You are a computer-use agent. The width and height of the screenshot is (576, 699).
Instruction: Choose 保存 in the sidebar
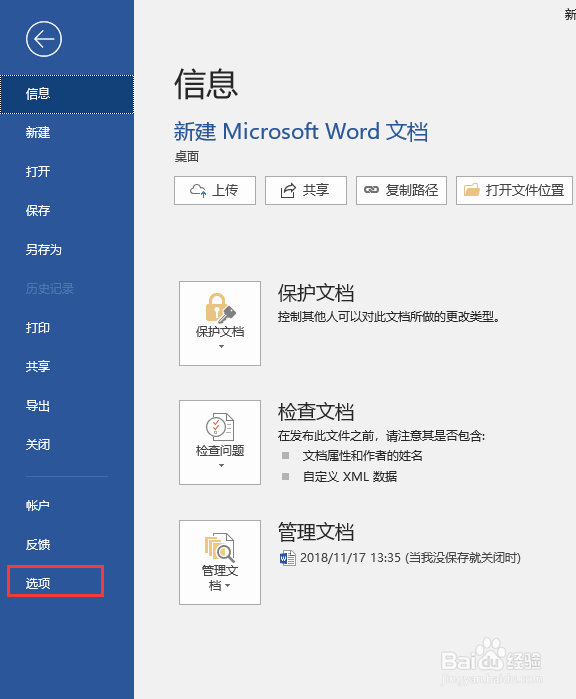click(x=67, y=210)
